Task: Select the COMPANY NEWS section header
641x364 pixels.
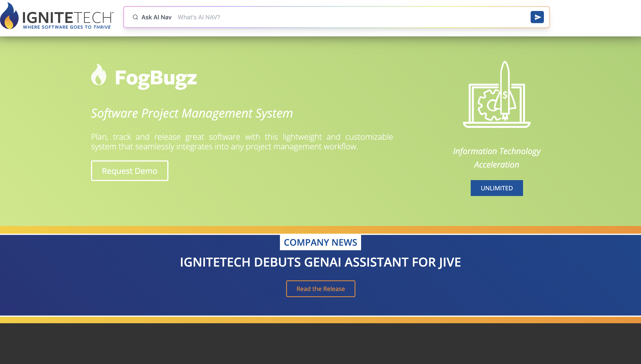Action: (320, 242)
